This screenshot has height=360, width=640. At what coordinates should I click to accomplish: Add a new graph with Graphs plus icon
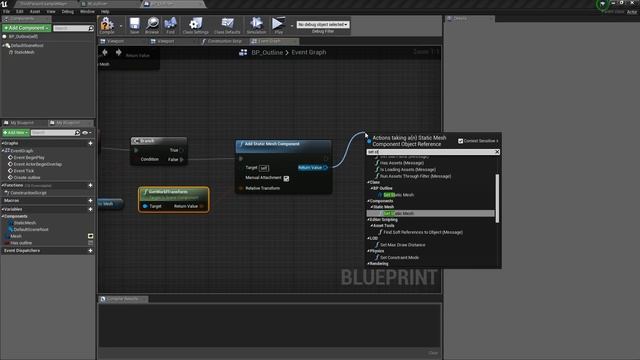90,143
